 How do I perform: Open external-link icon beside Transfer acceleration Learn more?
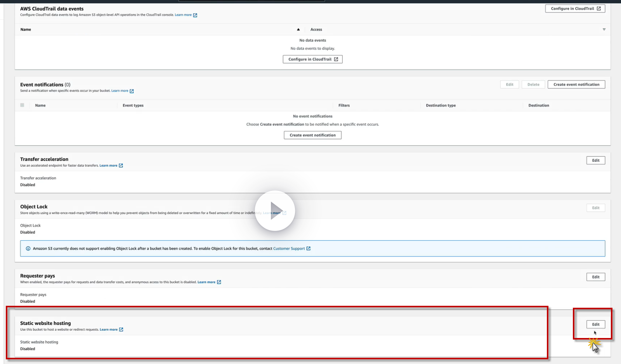coord(121,166)
